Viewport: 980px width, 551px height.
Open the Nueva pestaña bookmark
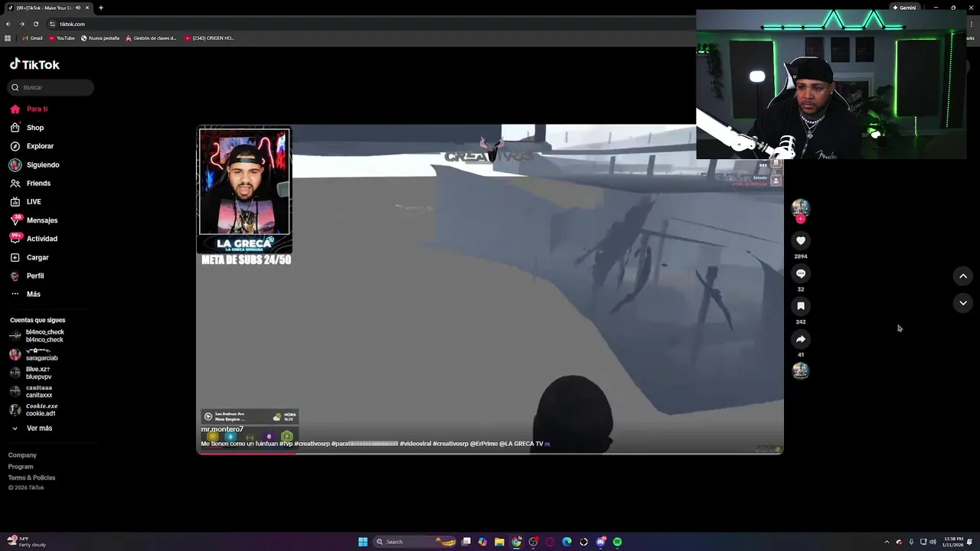click(100, 38)
